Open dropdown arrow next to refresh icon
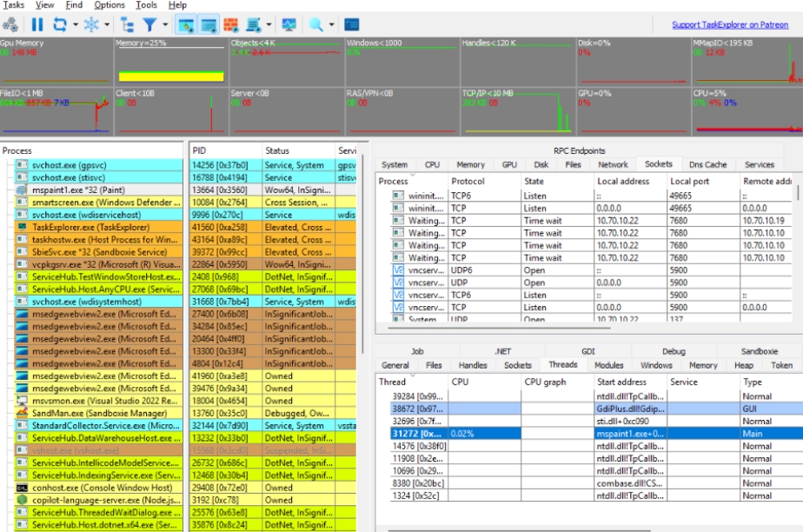The image size is (803, 532). [75, 25]
